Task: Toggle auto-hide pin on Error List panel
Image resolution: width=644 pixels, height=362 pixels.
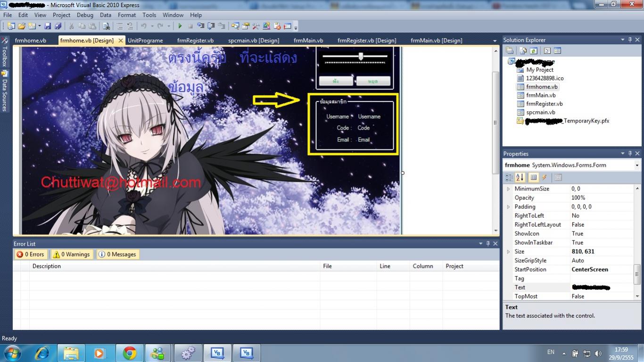Action: coord(488,244)
